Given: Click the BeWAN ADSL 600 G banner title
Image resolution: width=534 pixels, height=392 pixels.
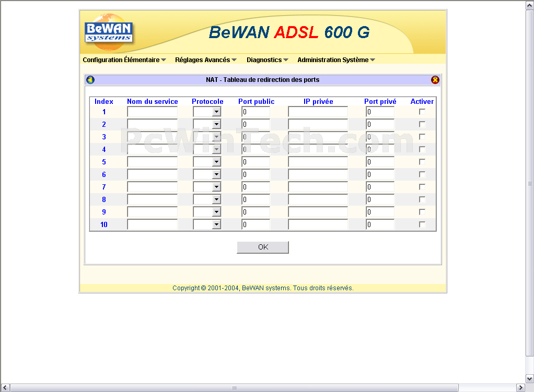Looking at the screenshot, I should 289,32.
